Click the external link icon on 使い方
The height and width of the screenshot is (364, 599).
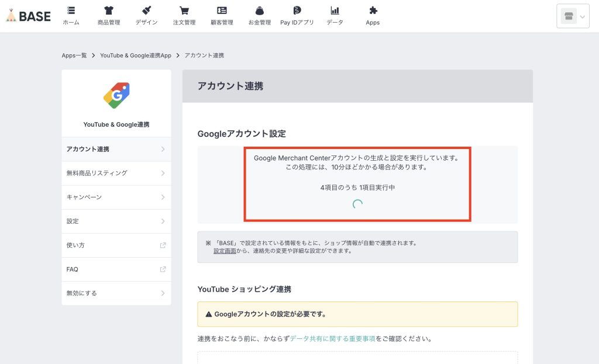click(163, 245)
